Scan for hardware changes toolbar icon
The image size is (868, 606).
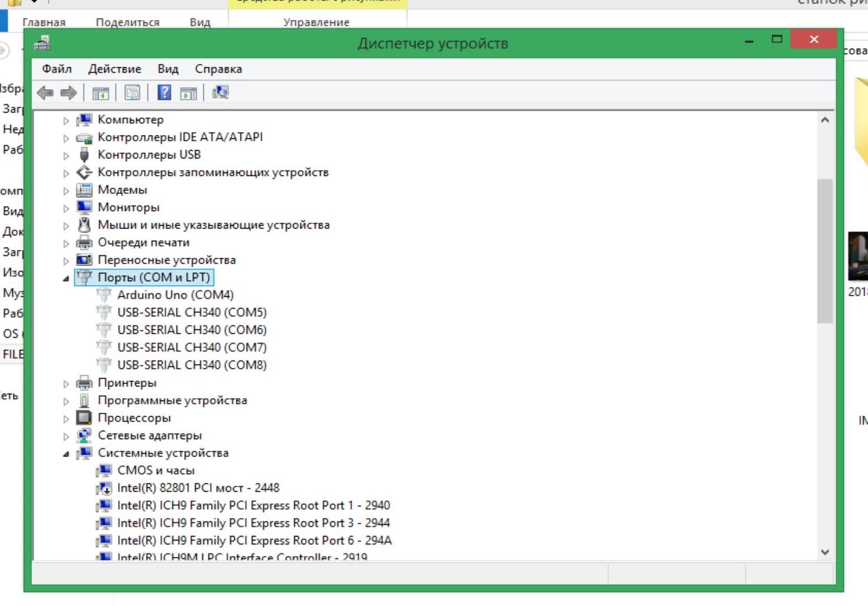click(220, 92)
